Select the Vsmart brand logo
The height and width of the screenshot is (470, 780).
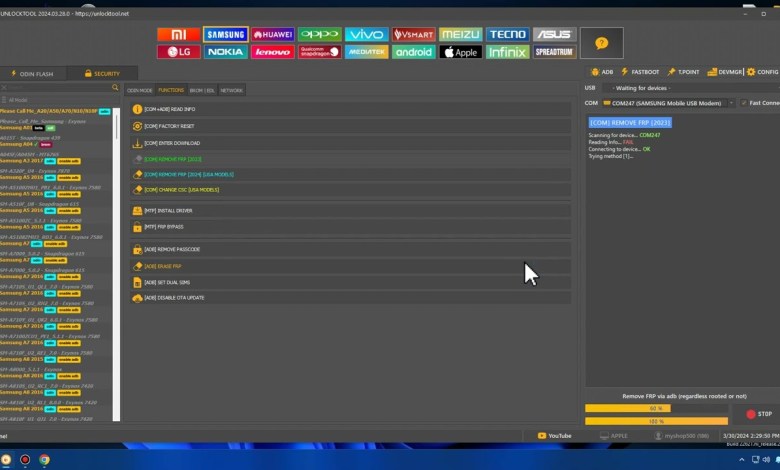413,34
